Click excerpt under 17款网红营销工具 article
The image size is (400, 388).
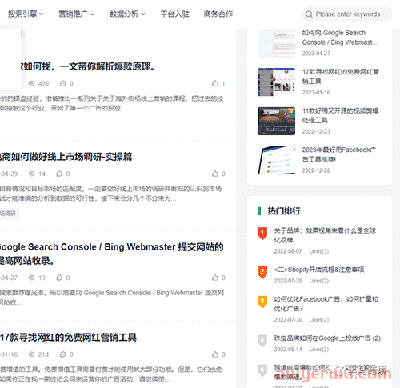111,374
